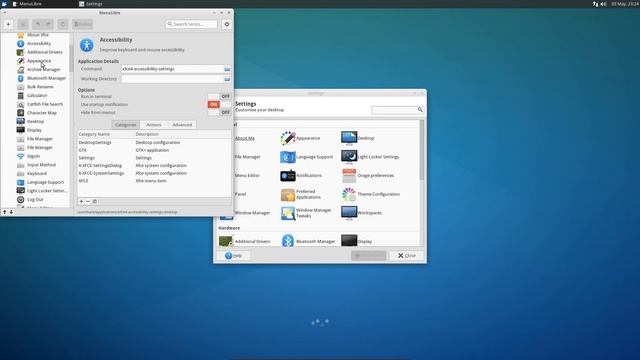Select Log Out in the launcher list
The height and width of the screenshot is (360, 640).
[x=35, y=200]
